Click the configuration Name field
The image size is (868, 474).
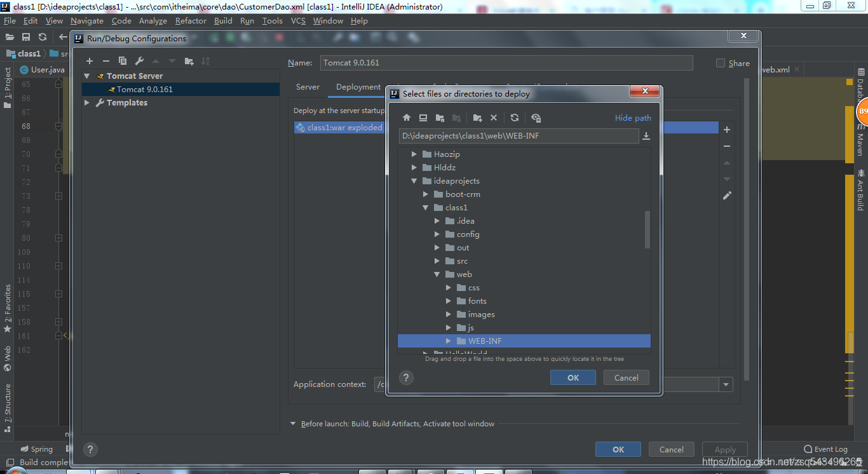506,63
